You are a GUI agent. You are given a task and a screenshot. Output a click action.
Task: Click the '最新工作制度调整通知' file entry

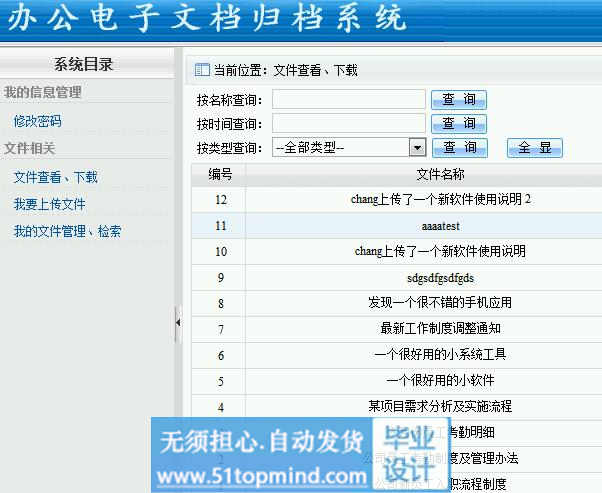coord(440,328)
